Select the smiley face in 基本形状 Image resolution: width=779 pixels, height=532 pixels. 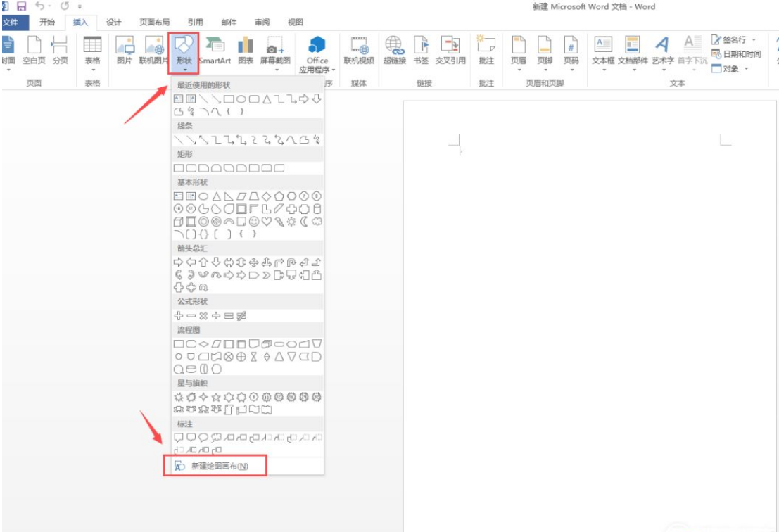[x=254, y=222]
